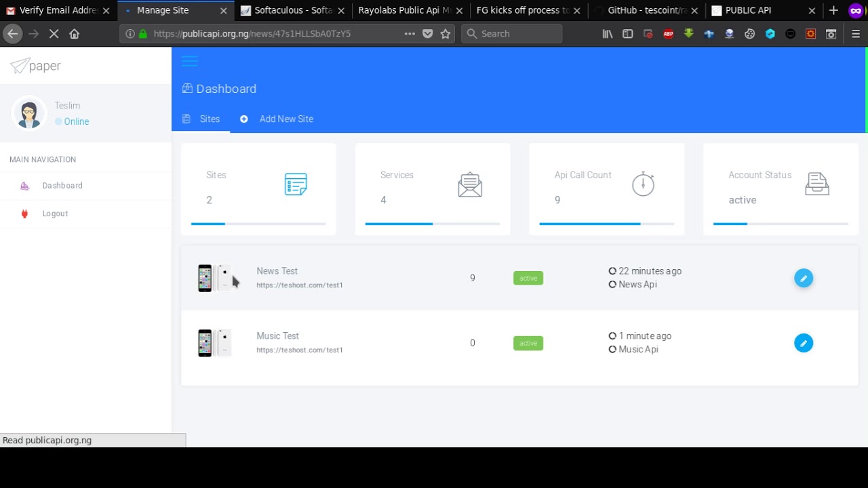Click the Account Status printer icon

tap(817, 184)
